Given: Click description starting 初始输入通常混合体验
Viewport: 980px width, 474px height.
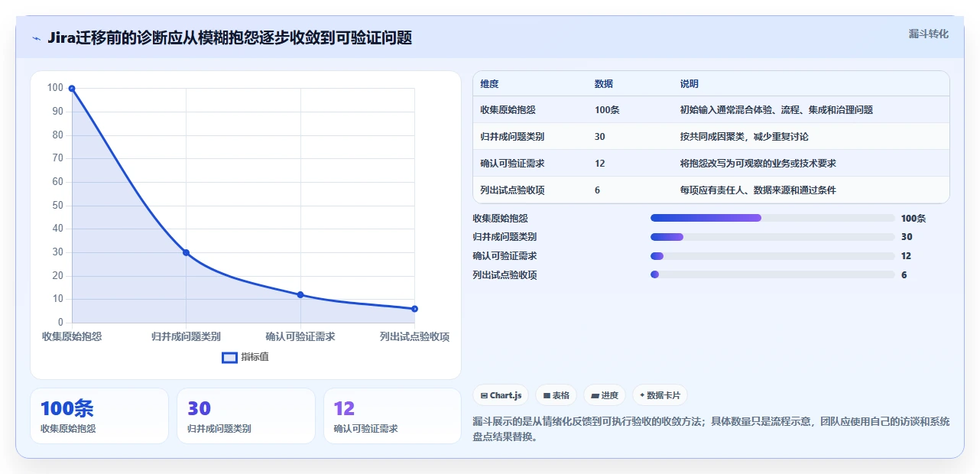Looking at the screenshot, I should pyautogui.click(x=777, y=110).
